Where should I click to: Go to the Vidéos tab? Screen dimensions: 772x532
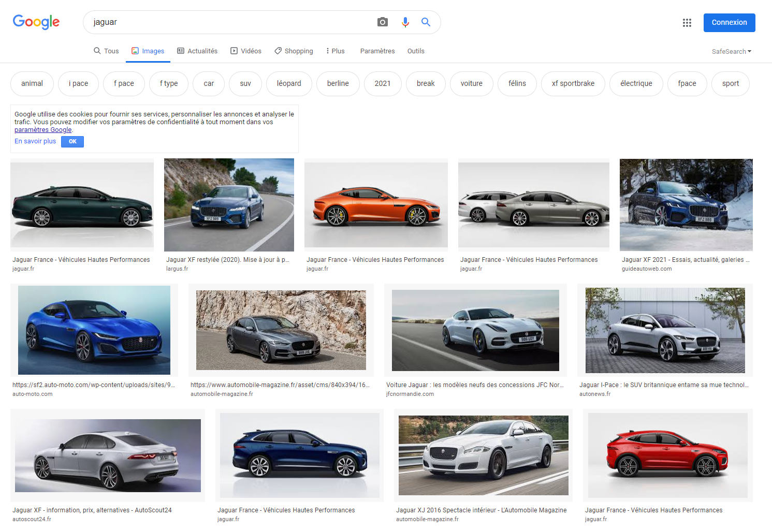(246, 51)
